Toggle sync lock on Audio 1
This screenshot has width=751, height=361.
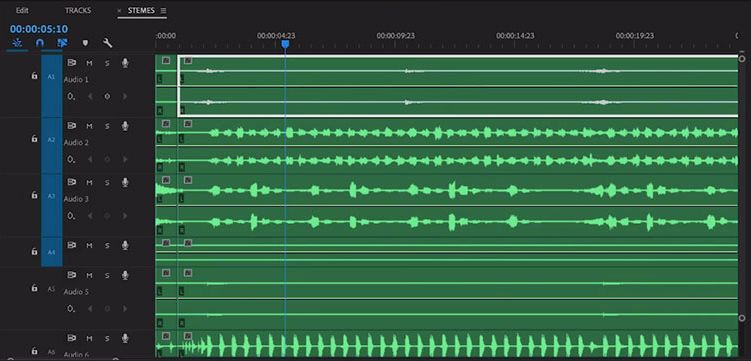pos(71,63)
